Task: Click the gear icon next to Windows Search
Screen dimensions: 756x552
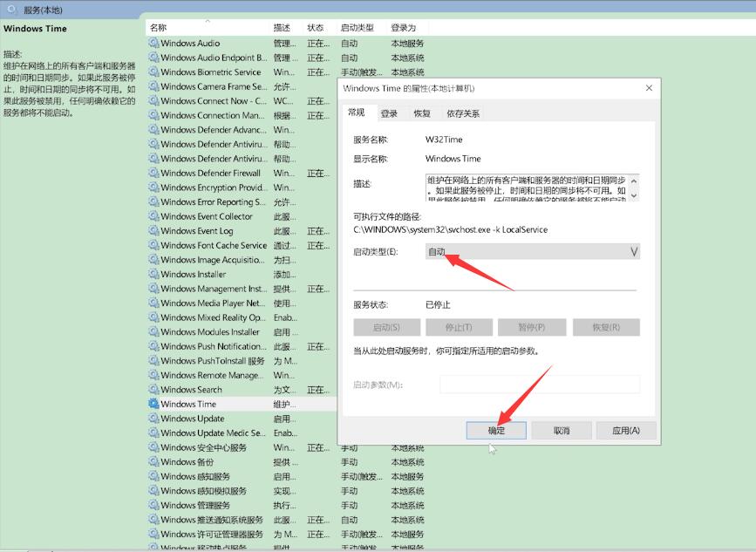Action: pyautogui.click(x=153, y=389)
